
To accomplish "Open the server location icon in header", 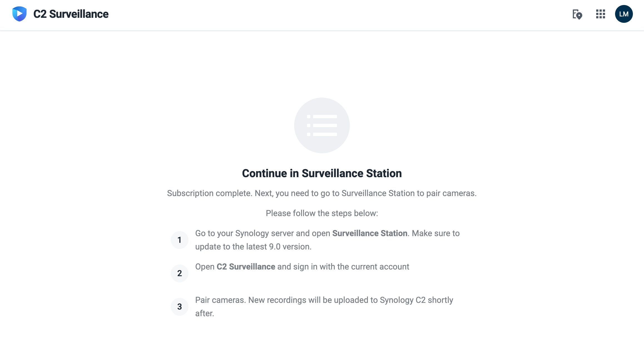I will (x=577, y=14).
